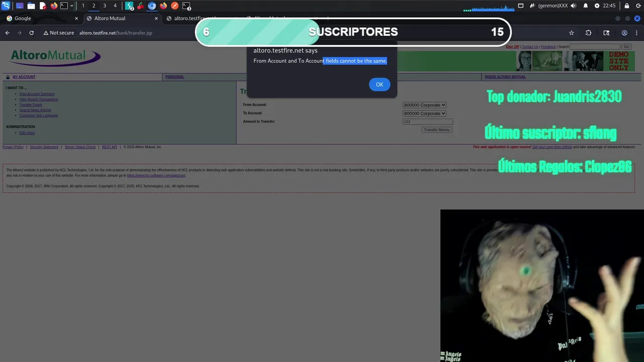Reload the page with the refresh icon
This screenshot has height=362, width=644.
coord(31,33)
